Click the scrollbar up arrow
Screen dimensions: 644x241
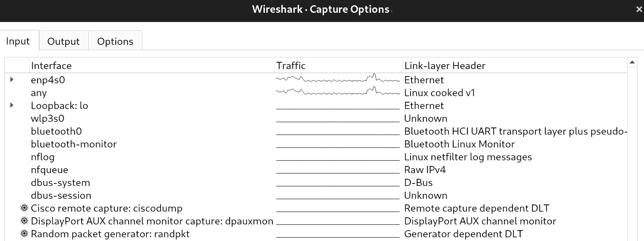coord(633,63)
